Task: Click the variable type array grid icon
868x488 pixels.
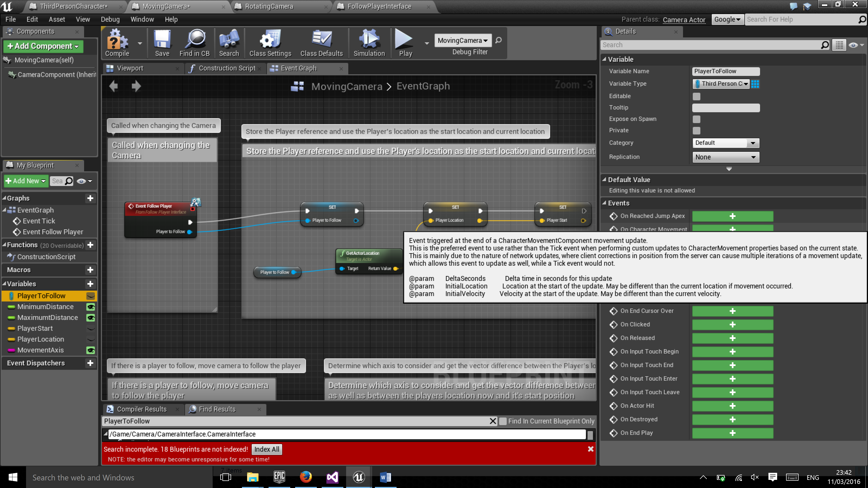Action: 755,84
